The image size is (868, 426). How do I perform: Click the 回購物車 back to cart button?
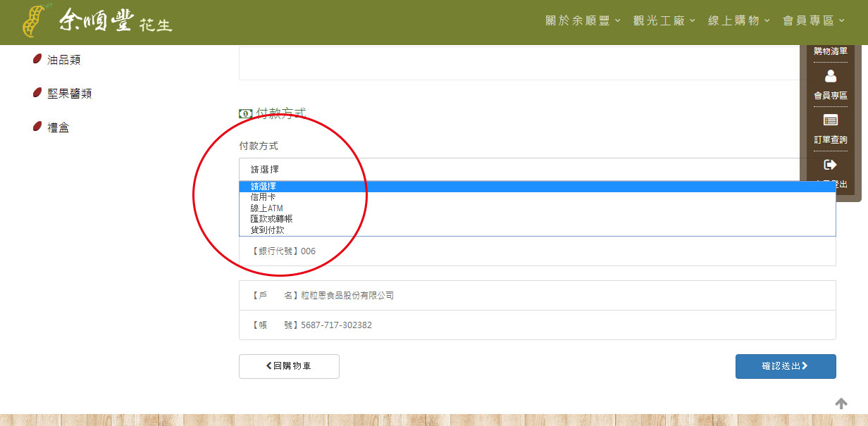(x=289, y=366)
